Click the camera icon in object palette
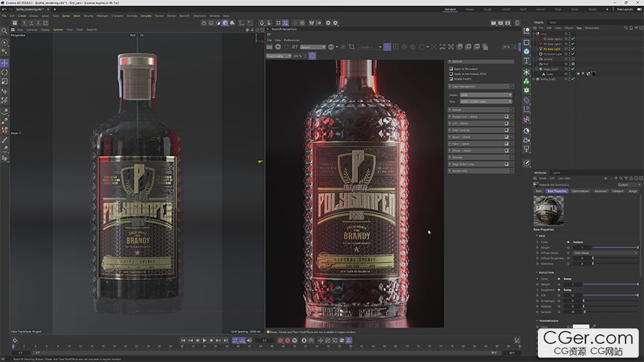The width and height of the screenshot is (644, 362). (526, 140)
